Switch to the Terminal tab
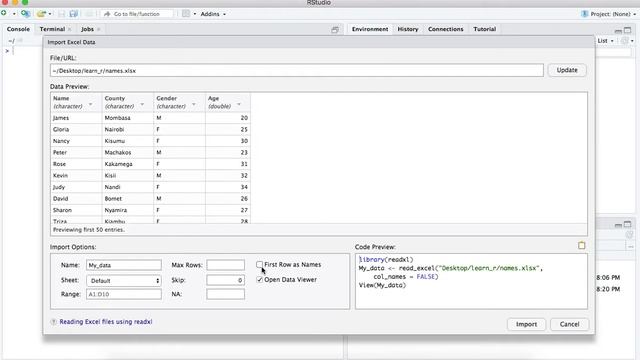This screenshot has width=640, height=360. pos(52,29)
